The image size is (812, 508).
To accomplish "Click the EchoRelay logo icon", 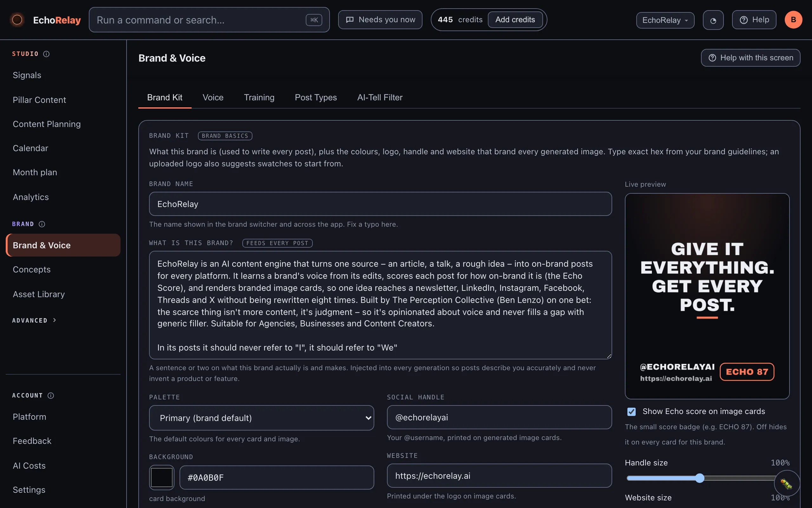I will (x=17, y=20).
